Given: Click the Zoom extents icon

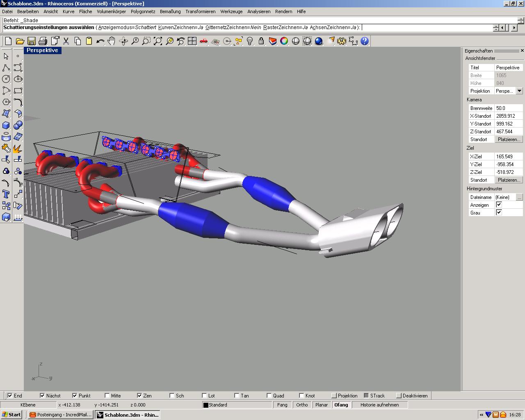Looking at the screenshot, I should click(x=158, y=41).
